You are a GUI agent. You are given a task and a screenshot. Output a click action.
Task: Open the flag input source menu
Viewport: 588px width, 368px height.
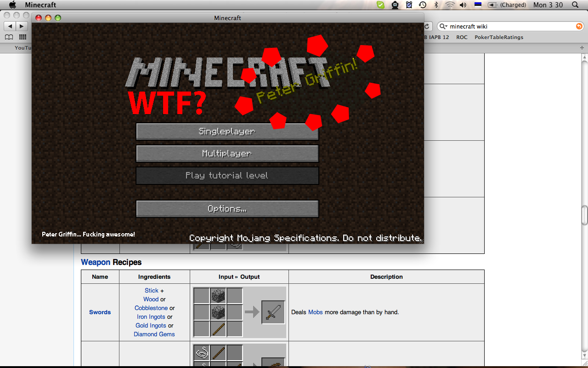tap(478, 5)
